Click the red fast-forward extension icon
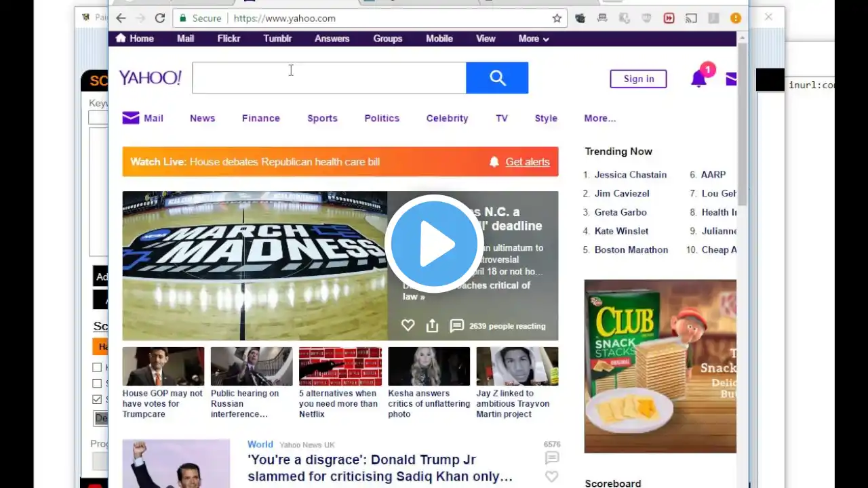The width and height of the screenshot is (868, 488). (669, 18)
